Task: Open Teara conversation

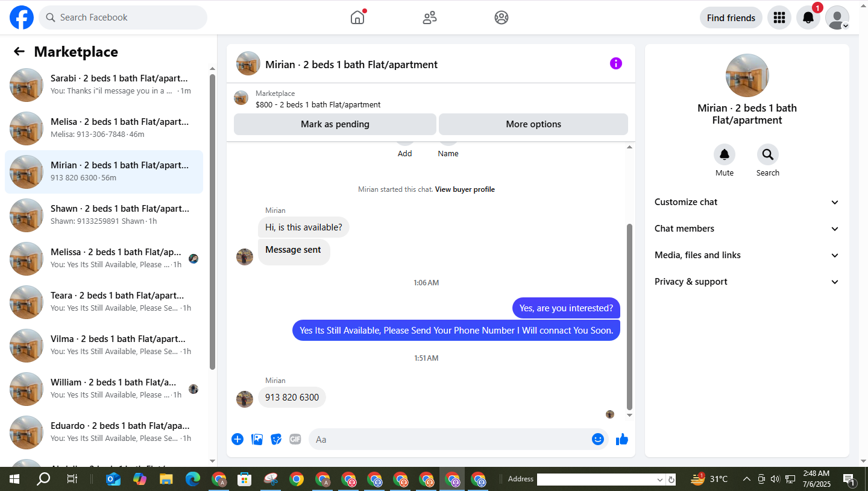Action: 104,302
